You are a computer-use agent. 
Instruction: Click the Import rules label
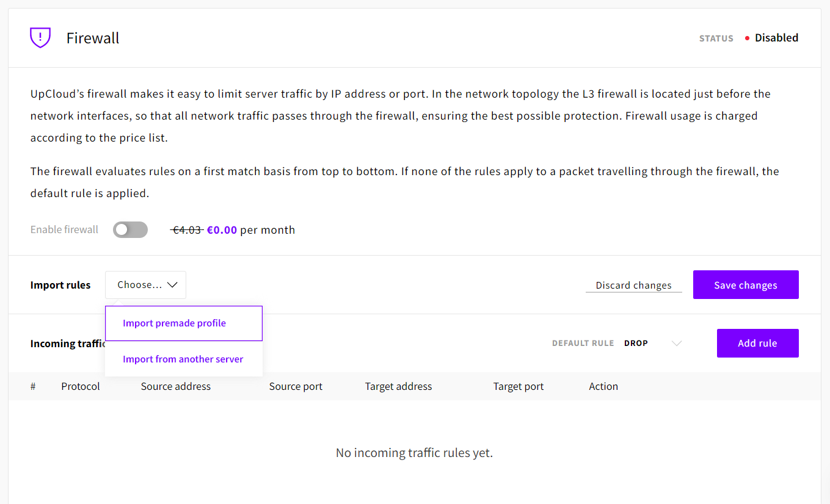[x=60, y=285]
